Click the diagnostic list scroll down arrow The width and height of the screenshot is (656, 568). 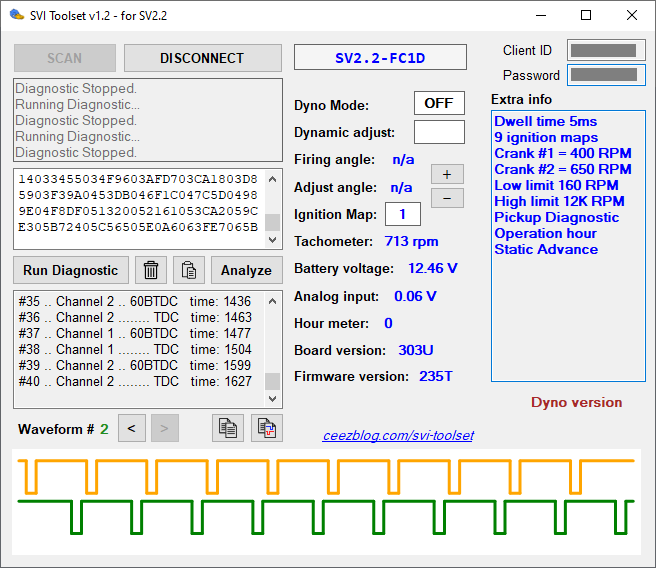(x=273, y=399)
